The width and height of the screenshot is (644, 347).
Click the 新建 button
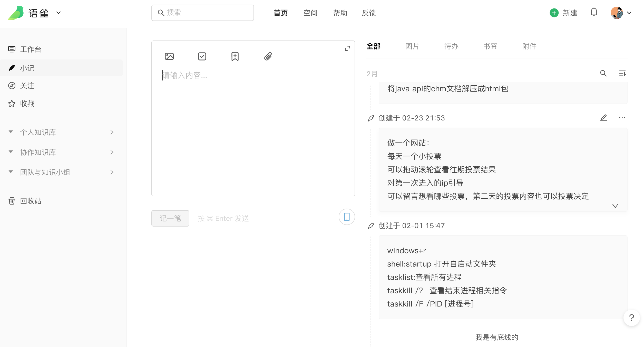[563, 13]
